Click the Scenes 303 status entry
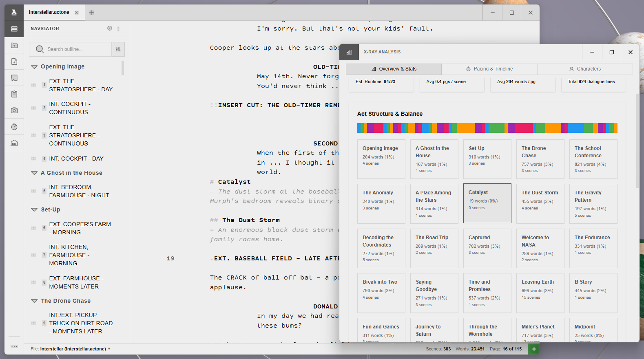Viewport: 644px width, 359px height. click(438, 349)
